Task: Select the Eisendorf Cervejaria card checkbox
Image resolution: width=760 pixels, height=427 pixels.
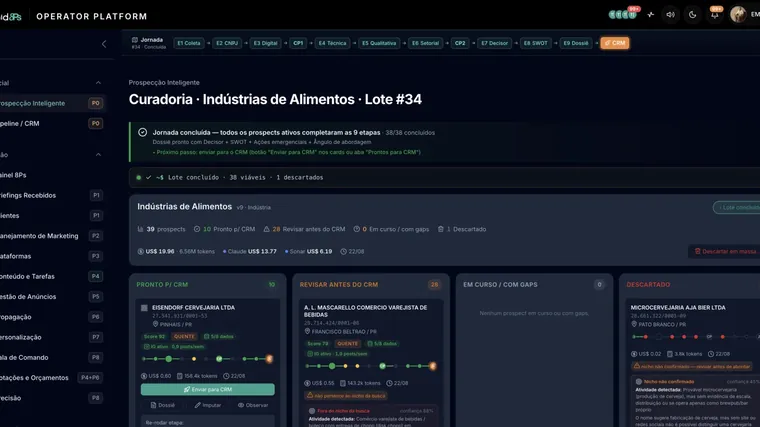Action: (144, 308)
